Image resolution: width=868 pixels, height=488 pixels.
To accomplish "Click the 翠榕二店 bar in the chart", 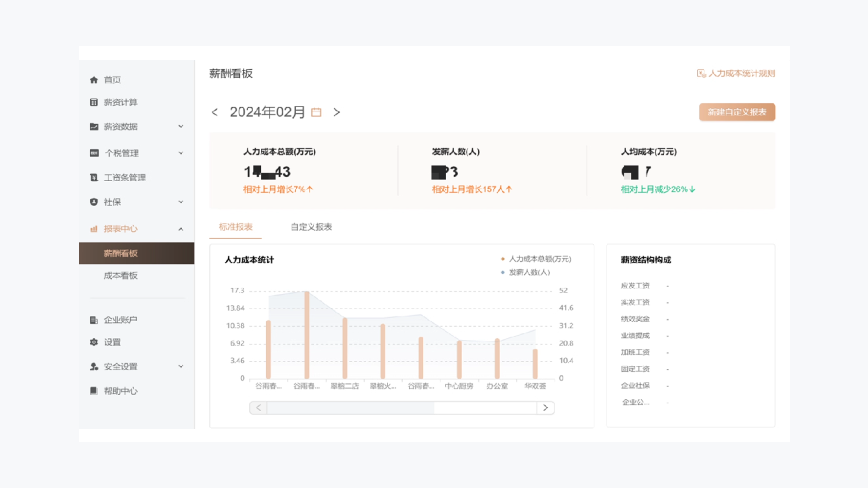I will 345,348.
